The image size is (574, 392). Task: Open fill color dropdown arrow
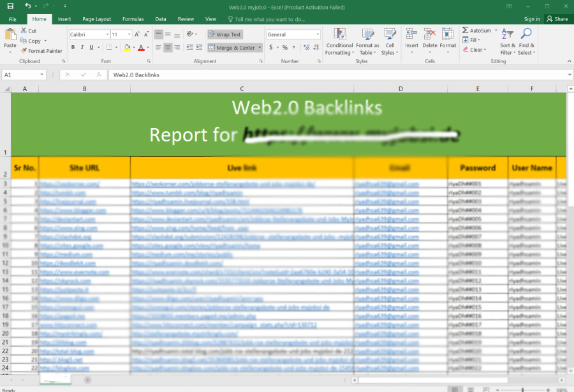pos(134,47)
